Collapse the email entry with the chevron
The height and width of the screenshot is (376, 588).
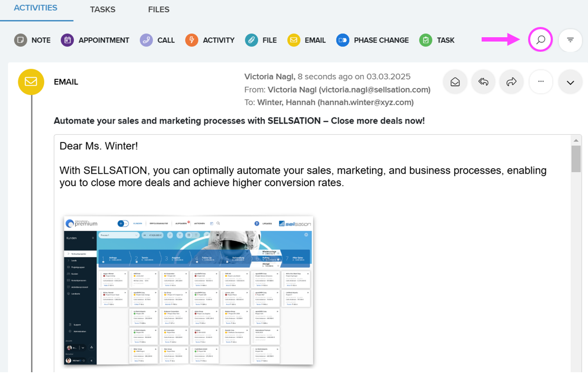(x=570, y=82)
